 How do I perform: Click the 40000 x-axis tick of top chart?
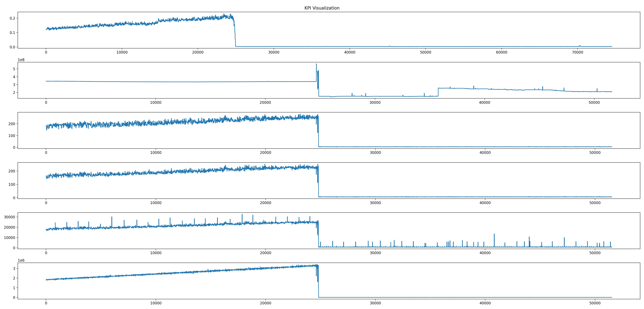click(x=350, y=52)
